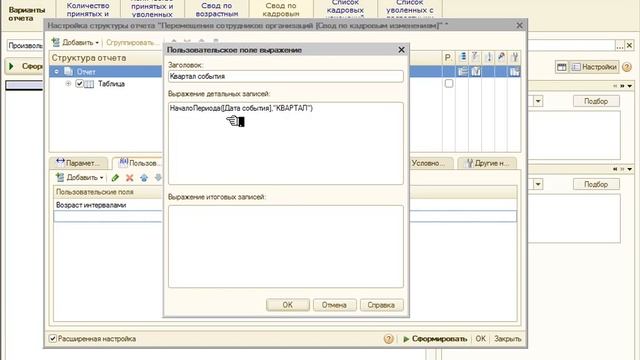Click the sorting column header icon
The image size is (640, 360).
489,57
